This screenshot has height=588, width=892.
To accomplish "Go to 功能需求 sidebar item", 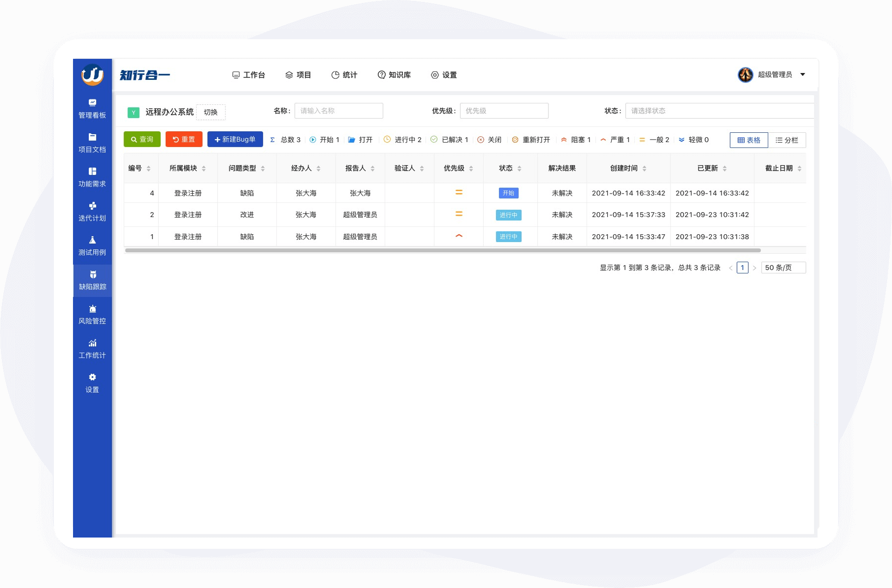I will pos(92,177).
